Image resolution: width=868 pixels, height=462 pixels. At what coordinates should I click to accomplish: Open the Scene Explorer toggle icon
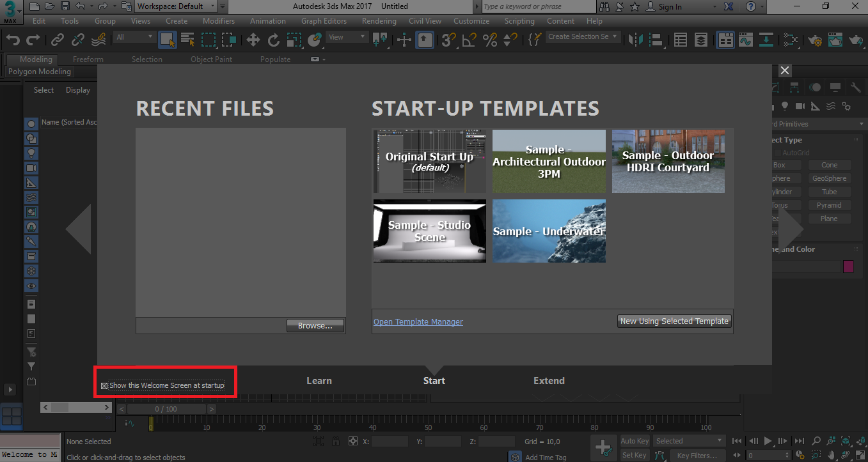coord(681,40)
